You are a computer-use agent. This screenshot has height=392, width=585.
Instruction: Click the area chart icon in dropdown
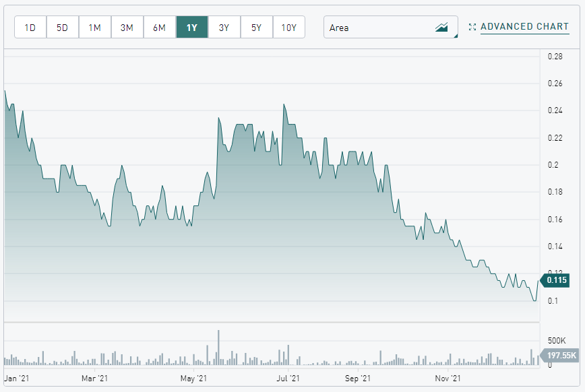pos(441,27)
